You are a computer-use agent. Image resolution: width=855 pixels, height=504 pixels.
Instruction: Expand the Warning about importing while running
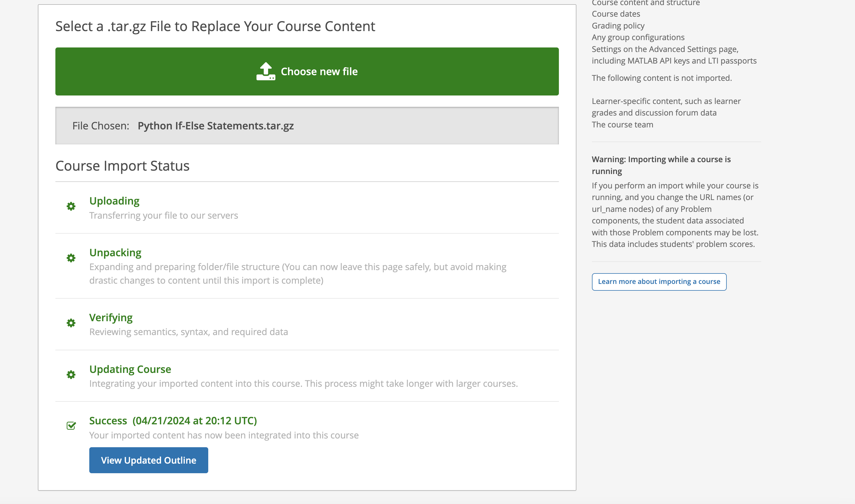point(661,165)
